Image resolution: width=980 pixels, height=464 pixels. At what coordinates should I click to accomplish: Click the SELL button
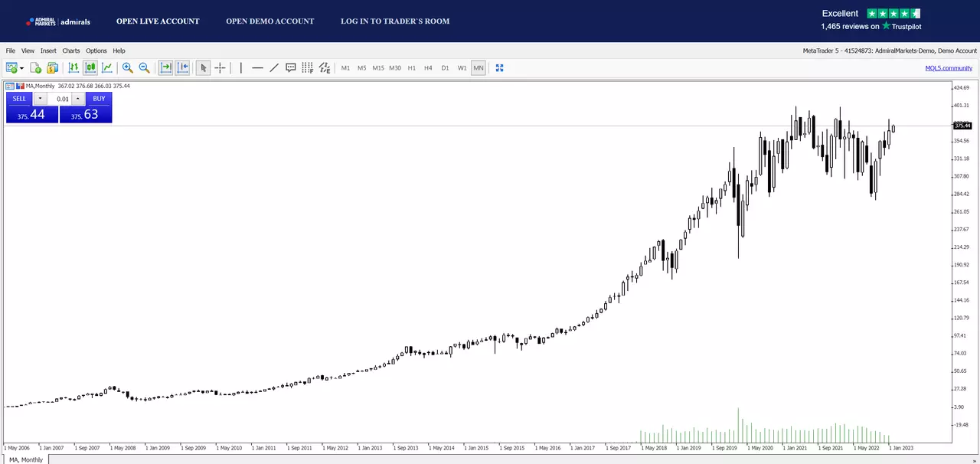coord(19,99)
